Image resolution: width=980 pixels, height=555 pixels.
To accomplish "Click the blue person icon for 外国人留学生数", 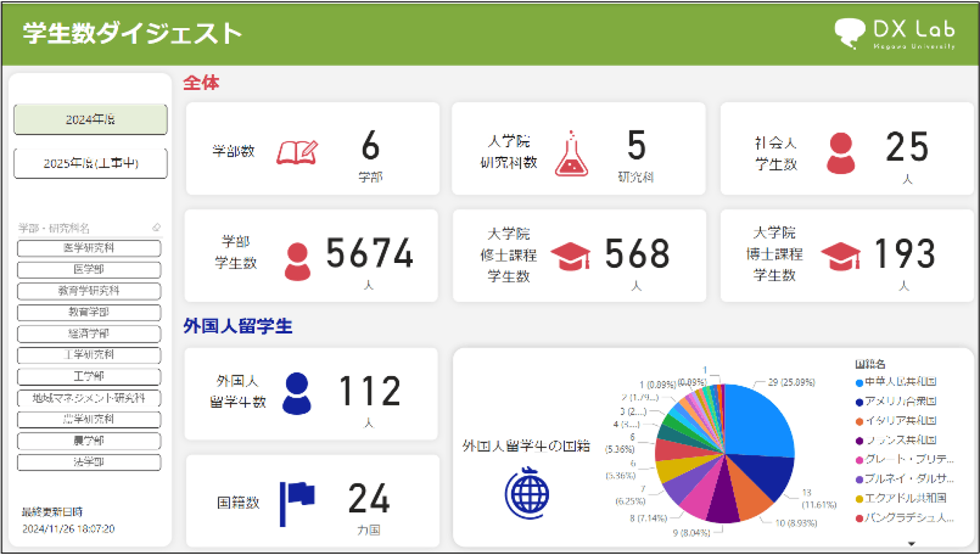I will pos(297,393).
